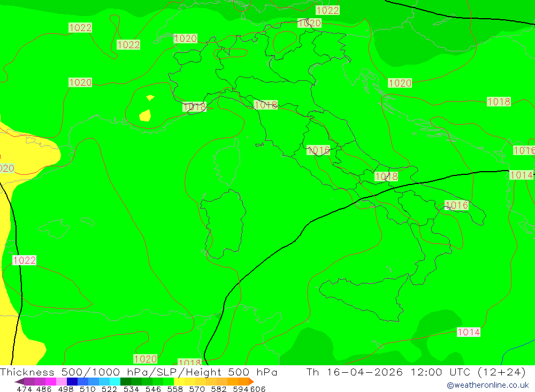
Task: Click the legend value 582
Action: (218, 389)
